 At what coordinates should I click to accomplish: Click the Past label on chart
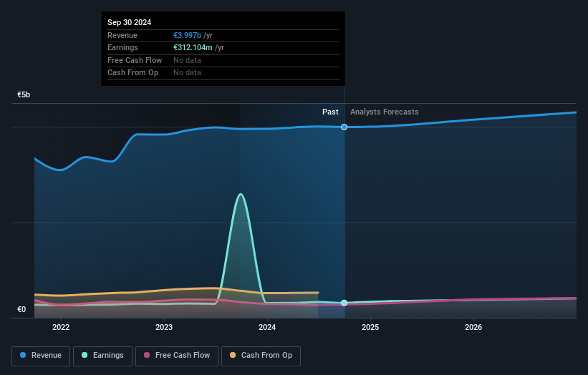tap(330, 112)
